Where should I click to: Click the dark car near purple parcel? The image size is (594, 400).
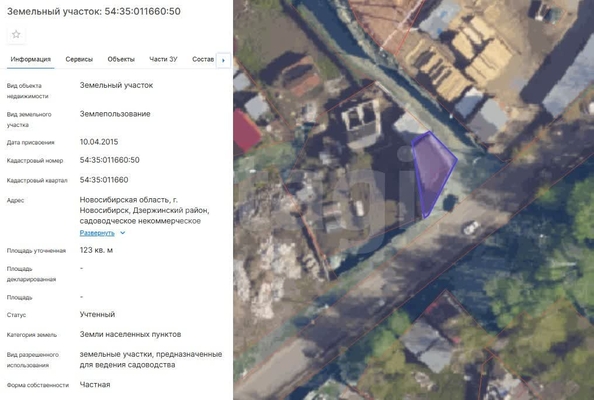click(450, 203)
